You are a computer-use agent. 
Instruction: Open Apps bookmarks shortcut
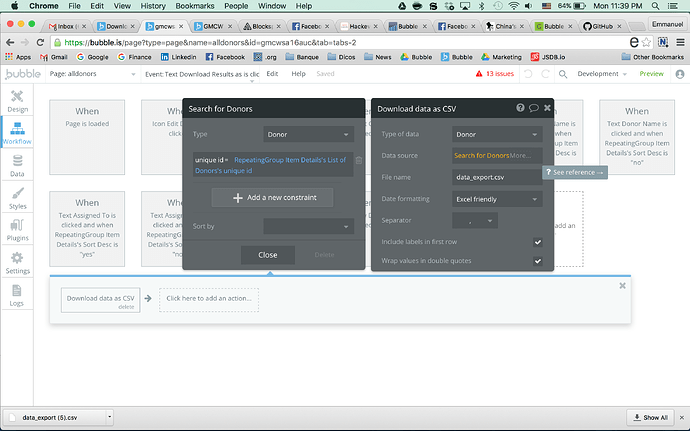coord(18,57)
